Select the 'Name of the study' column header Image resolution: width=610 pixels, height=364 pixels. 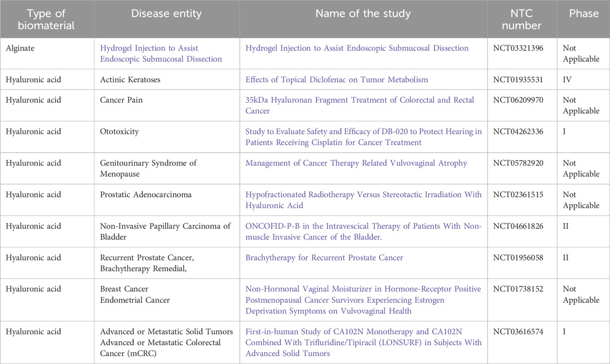[x=363, y=14]
